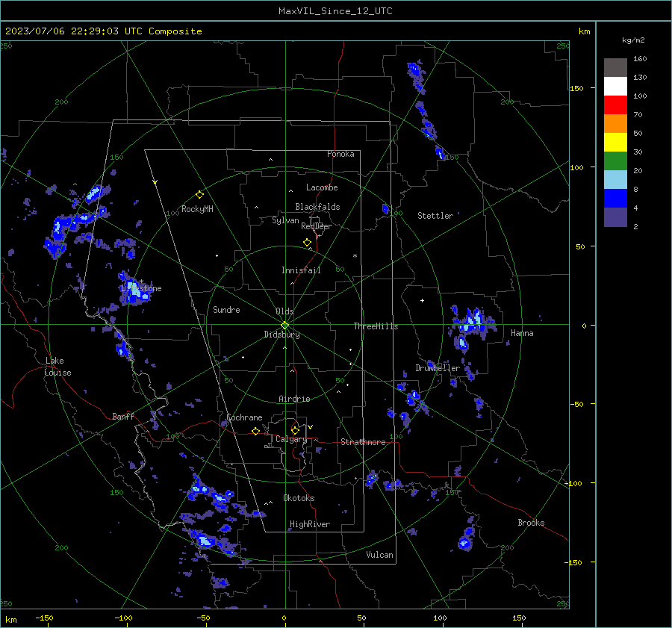Click the HighRiver label

point(310,524)
